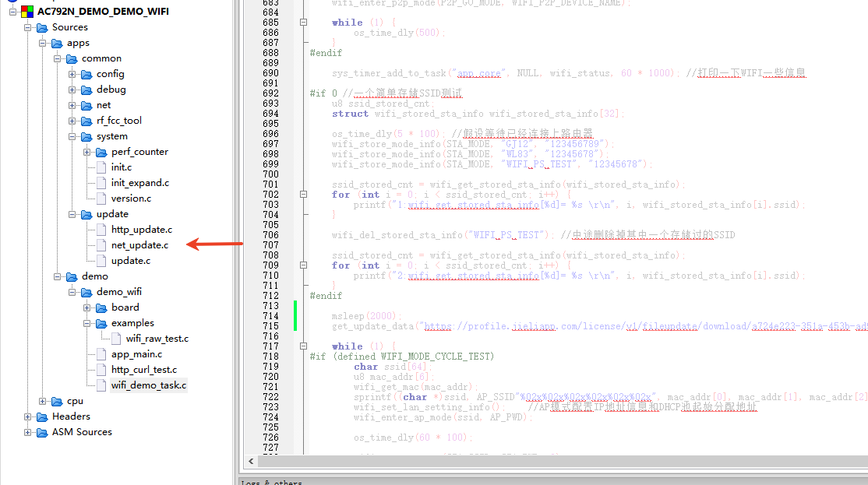Collapse the examples folder node
The height and width of the screenshot is (485, 868).
[x=87, y=323]
